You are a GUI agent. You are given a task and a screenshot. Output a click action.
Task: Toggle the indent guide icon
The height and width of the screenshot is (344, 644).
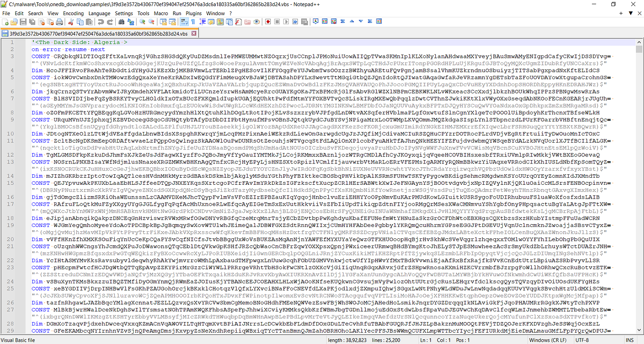click(x=202, y=22)
